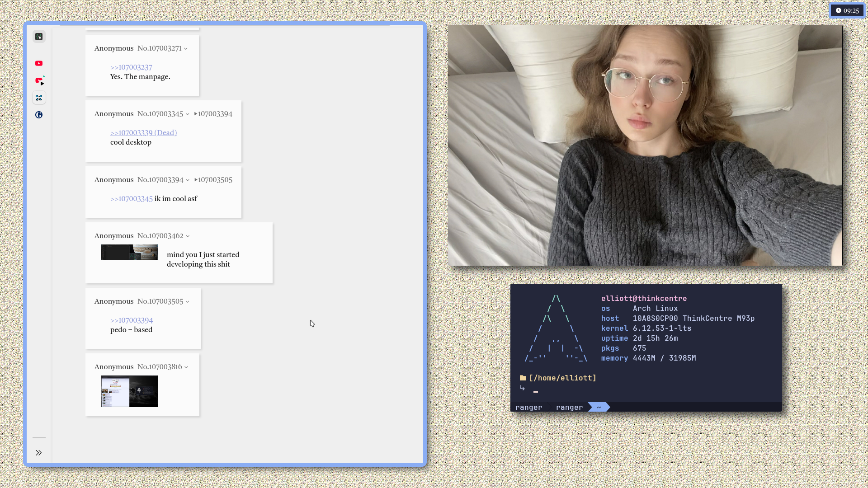Open the YouTube sidebar shortcut

pyautogui.click(x=39, y=63)
